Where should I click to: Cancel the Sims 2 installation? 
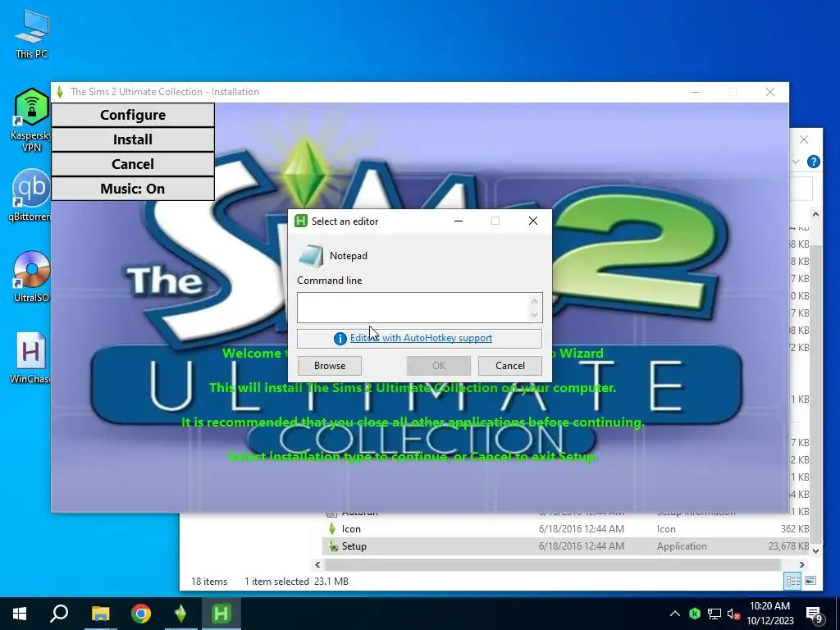click(133, 164)
